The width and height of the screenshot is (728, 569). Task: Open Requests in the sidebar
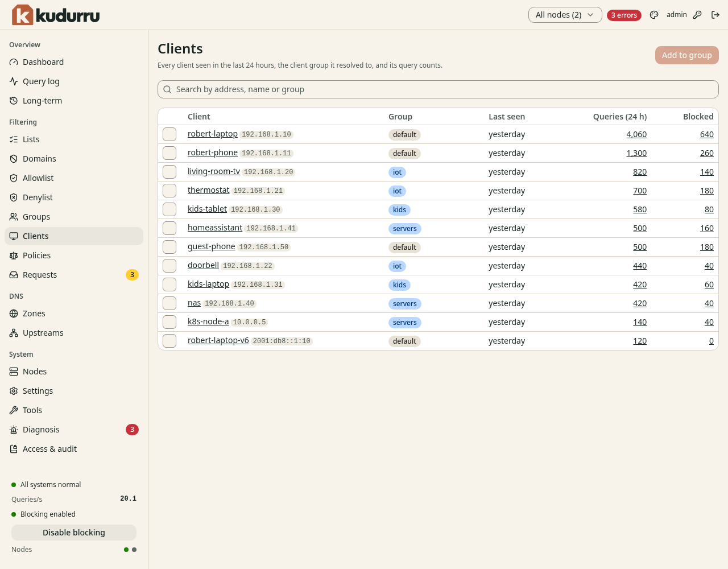tap(74, 275)
